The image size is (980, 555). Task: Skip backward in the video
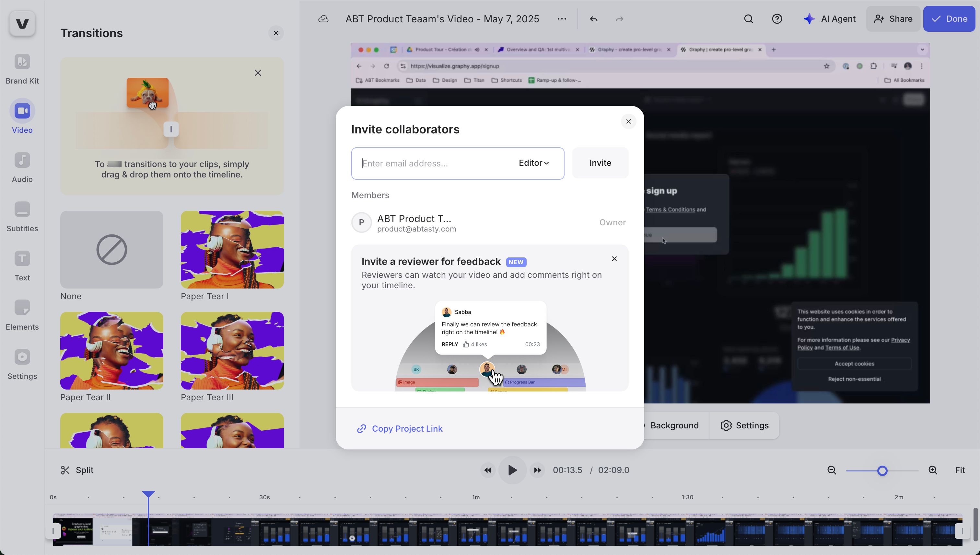coord(487,470)
